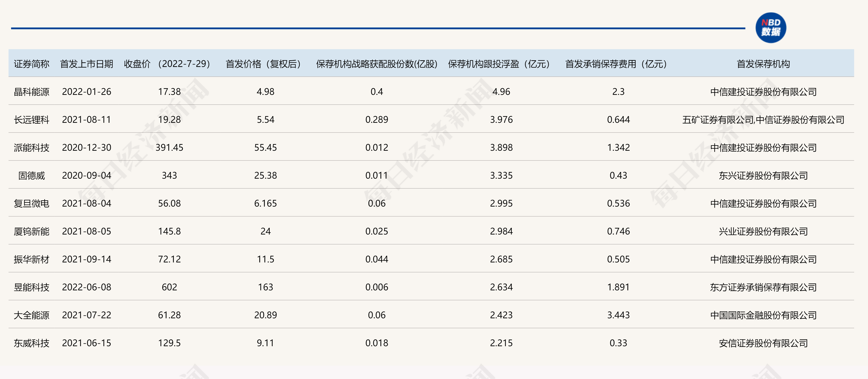Click the 首发保荐机构 column header
Screen dimensions: 868x379
coord(763,64)
